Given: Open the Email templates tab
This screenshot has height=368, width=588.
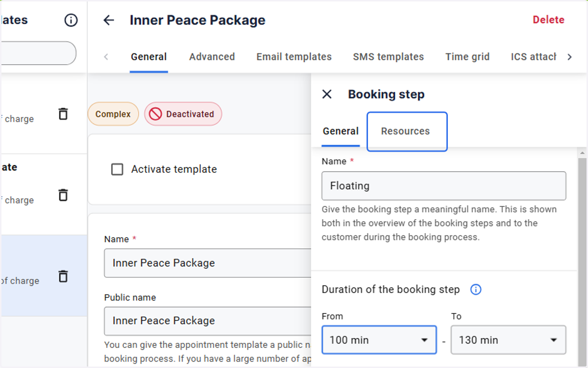Looking at the screenshot, I should (294, 57).
